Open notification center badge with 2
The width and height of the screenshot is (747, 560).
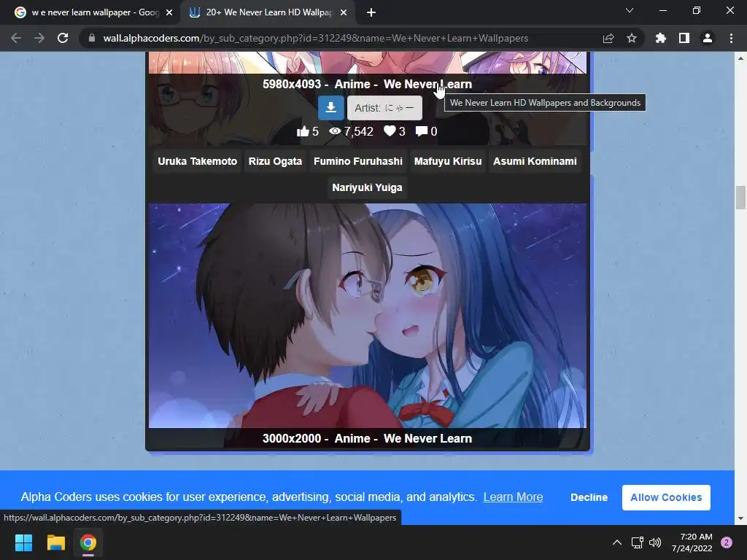(727, 542)
